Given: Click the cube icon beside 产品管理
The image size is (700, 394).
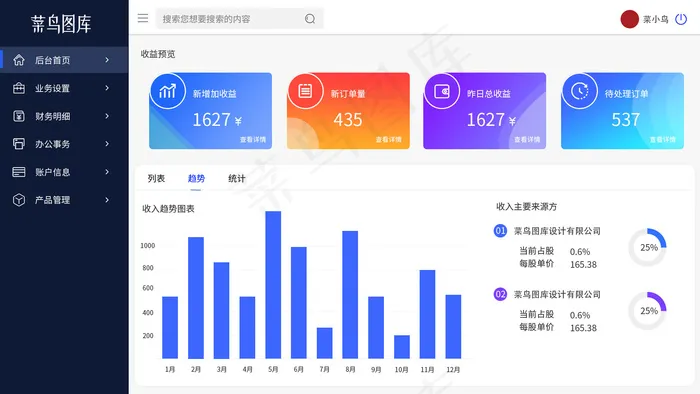Looking at the screenshot, I should 19,200.
